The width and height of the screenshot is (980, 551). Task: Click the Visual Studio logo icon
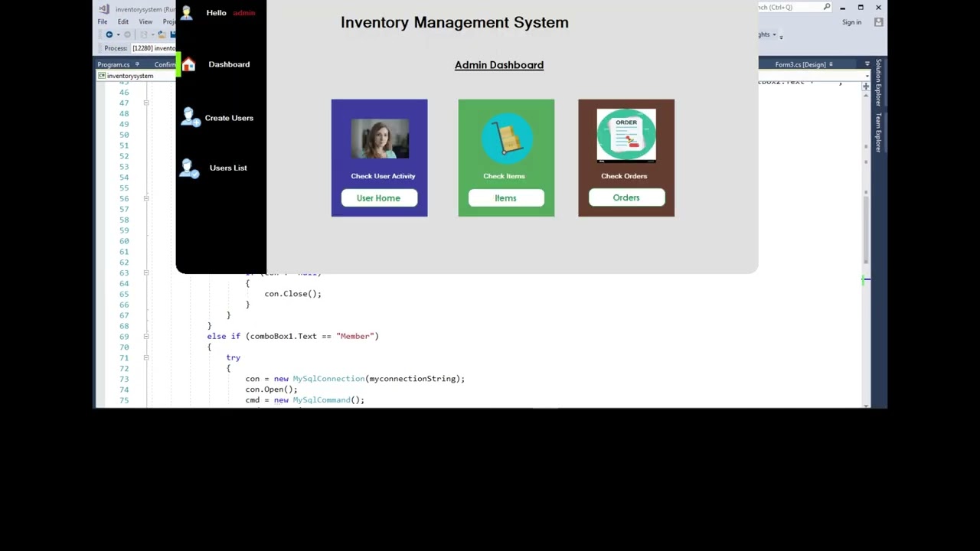tap(104, 8)
